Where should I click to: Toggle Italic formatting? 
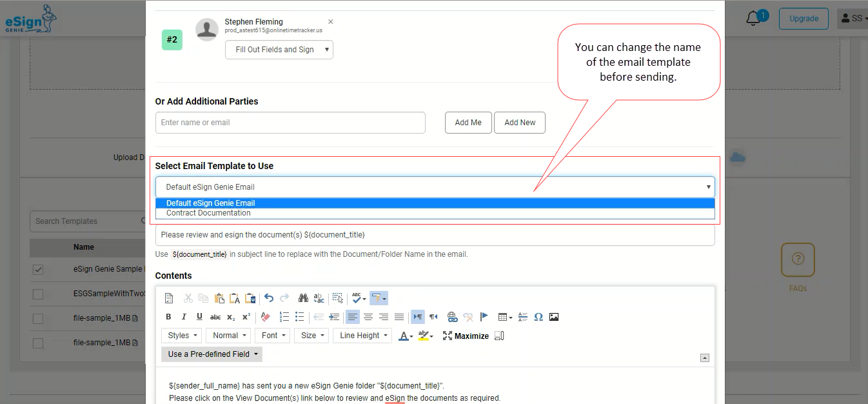[184, 317]
